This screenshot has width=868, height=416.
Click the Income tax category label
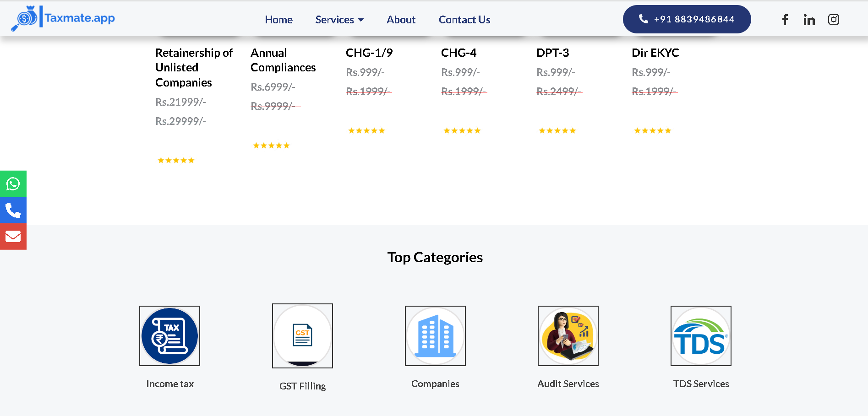[x=170, y=384]
